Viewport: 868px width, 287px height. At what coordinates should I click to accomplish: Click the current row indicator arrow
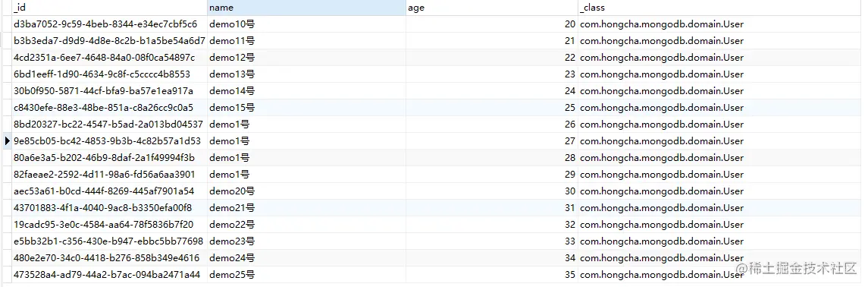[7, 140]
